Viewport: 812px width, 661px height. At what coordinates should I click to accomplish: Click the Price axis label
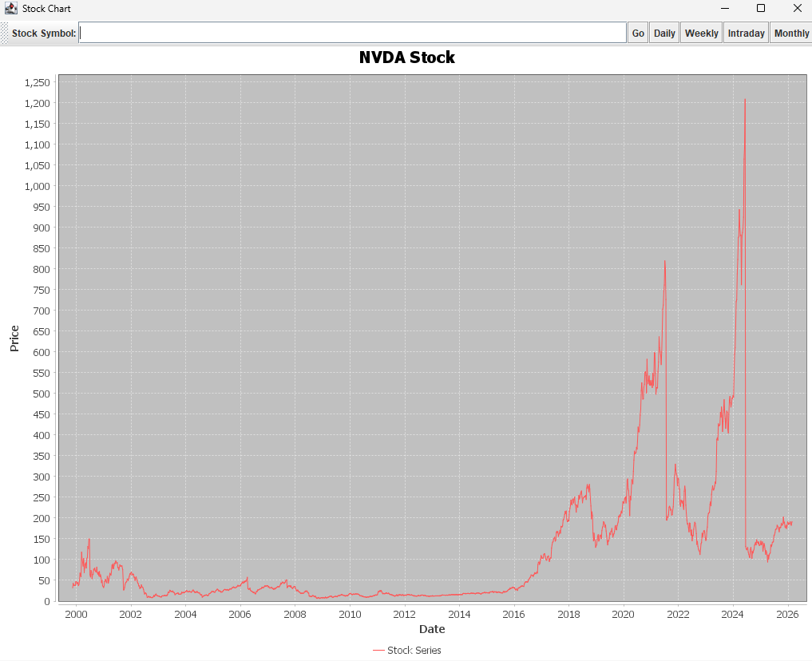tap(14, 338)
